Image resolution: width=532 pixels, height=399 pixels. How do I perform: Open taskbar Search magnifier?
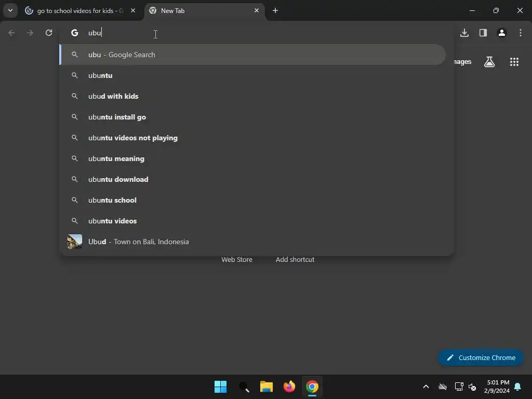tap(244, 387)
